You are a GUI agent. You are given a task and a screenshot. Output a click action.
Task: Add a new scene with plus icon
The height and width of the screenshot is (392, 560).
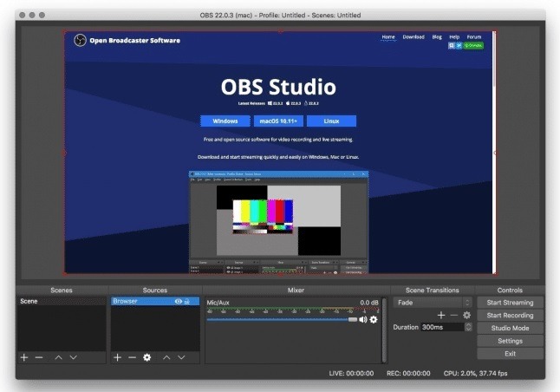(24, 357)
